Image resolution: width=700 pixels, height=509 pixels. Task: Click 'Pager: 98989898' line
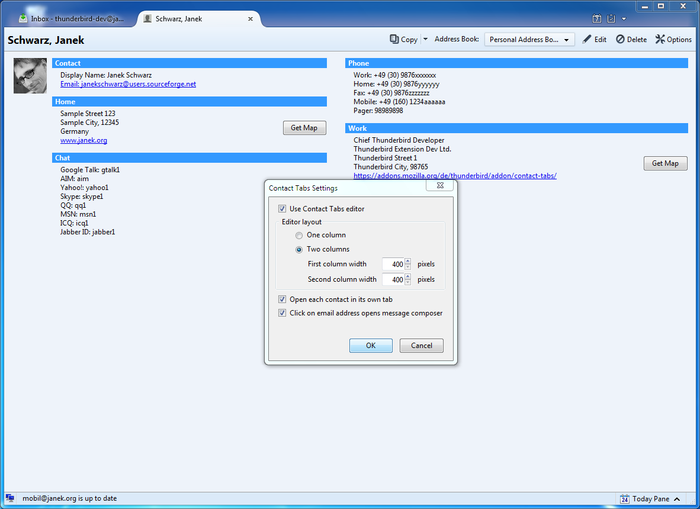tap(378, 111)
